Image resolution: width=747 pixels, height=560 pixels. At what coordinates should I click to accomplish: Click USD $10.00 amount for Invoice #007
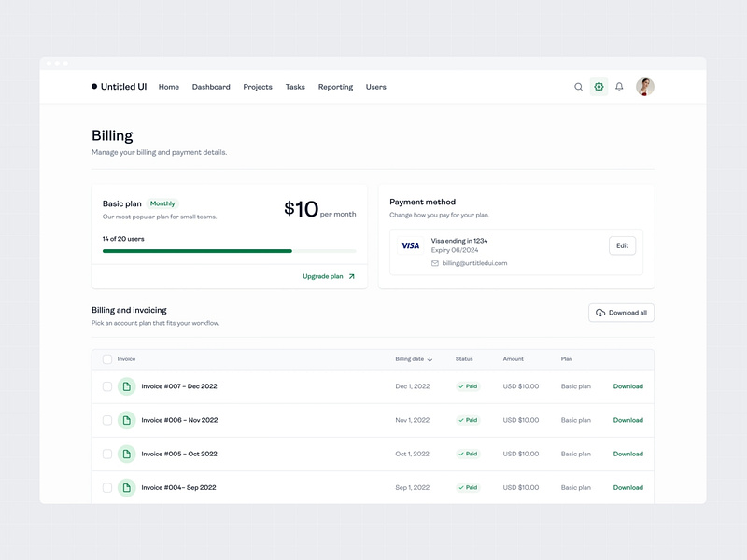[x=521, y=386]
